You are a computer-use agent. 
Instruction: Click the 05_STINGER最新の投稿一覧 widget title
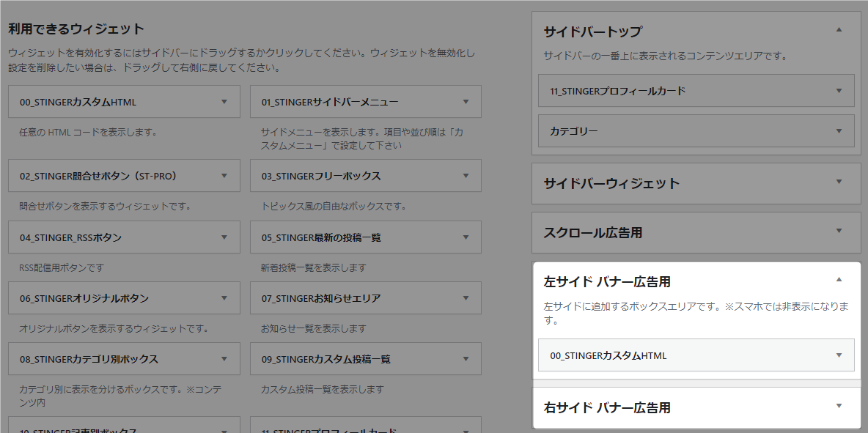[x=321, y=237]
